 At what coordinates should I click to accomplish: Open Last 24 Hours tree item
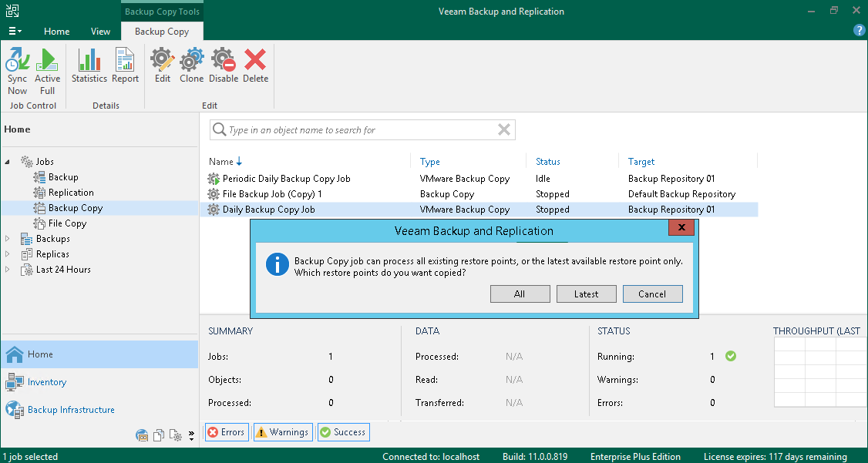pyautogui.click(x=63, y=270)
